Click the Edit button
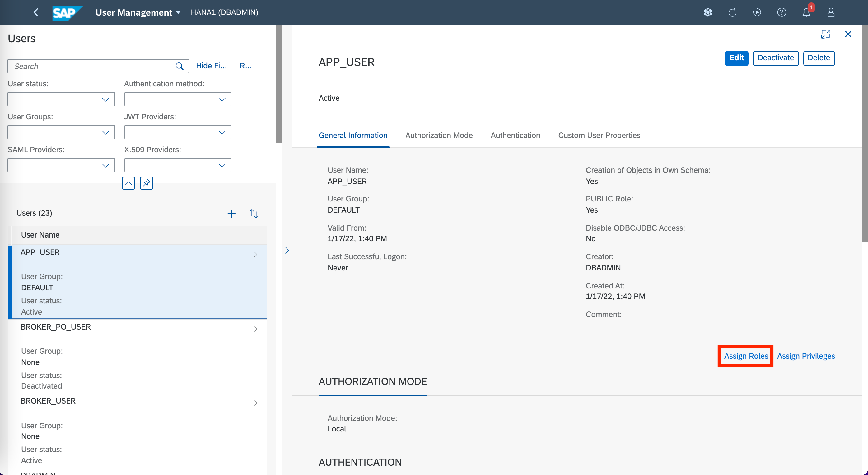Viewport: 868px width, 475px height. coord(736,58)
